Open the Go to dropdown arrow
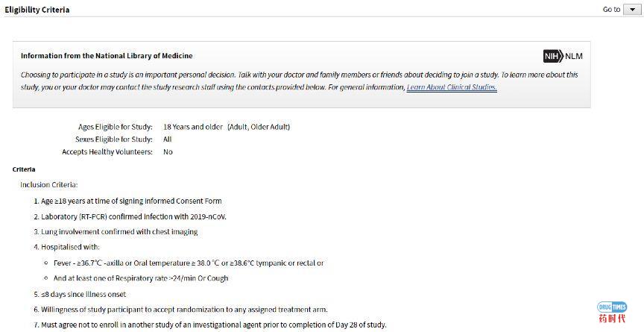The image size is (644, 332). (632, 10)
